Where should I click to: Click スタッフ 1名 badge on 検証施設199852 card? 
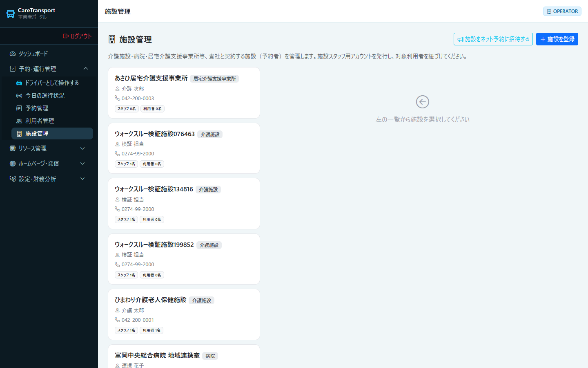click(x=126, y=275)
